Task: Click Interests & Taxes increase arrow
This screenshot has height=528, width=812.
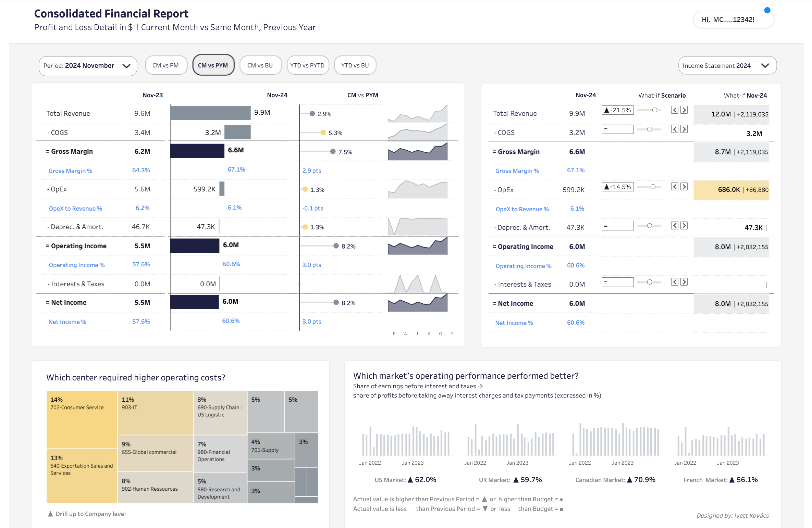Action: (684, 282)
